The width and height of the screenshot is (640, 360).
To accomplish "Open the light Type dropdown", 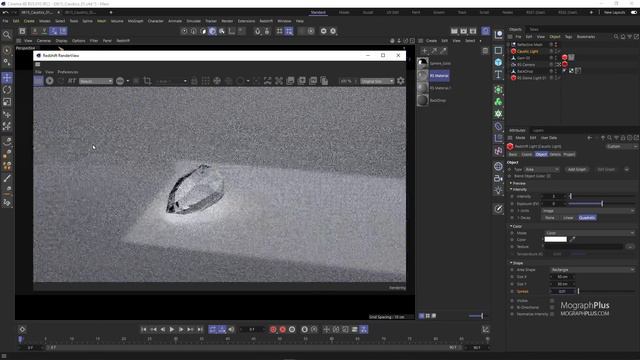I will click(542, 169).
